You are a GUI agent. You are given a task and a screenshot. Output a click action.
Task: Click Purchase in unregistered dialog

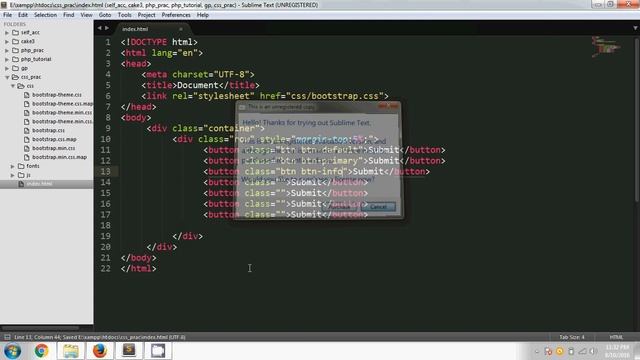(x=340, y=207)
